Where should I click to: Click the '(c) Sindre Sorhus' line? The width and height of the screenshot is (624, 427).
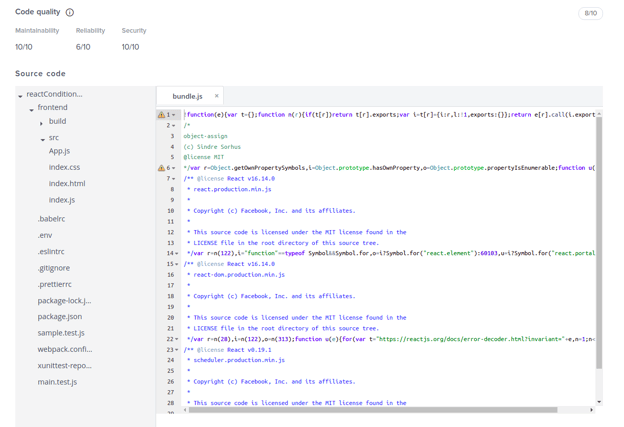click(212, 147)
